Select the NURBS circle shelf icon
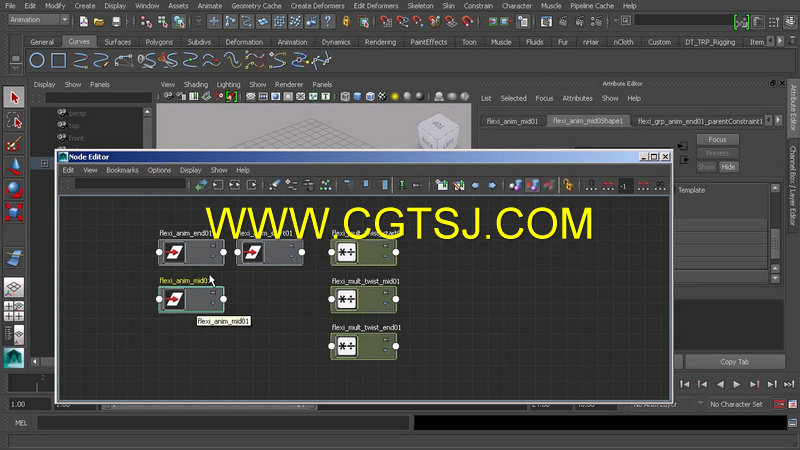 point(37,61)
